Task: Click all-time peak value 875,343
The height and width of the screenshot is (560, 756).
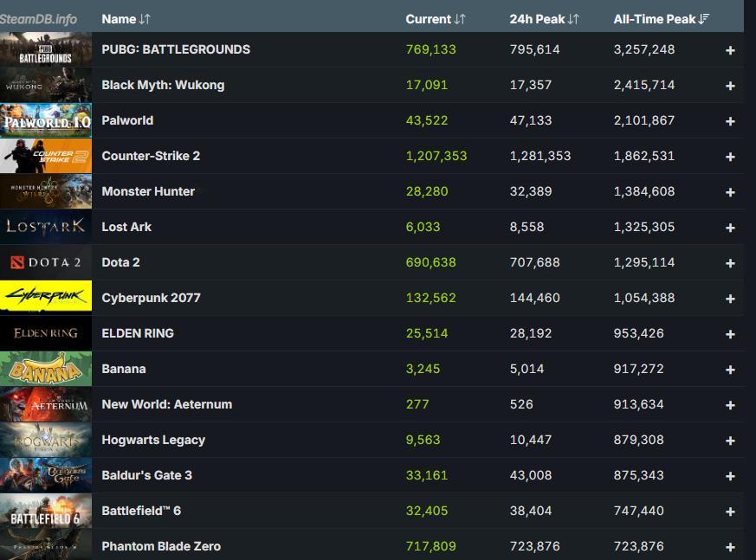Action: pos(638,476)
